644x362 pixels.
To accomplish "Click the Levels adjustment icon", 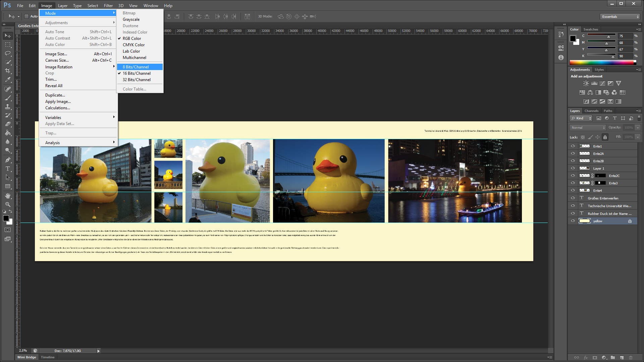I will 594,83.
